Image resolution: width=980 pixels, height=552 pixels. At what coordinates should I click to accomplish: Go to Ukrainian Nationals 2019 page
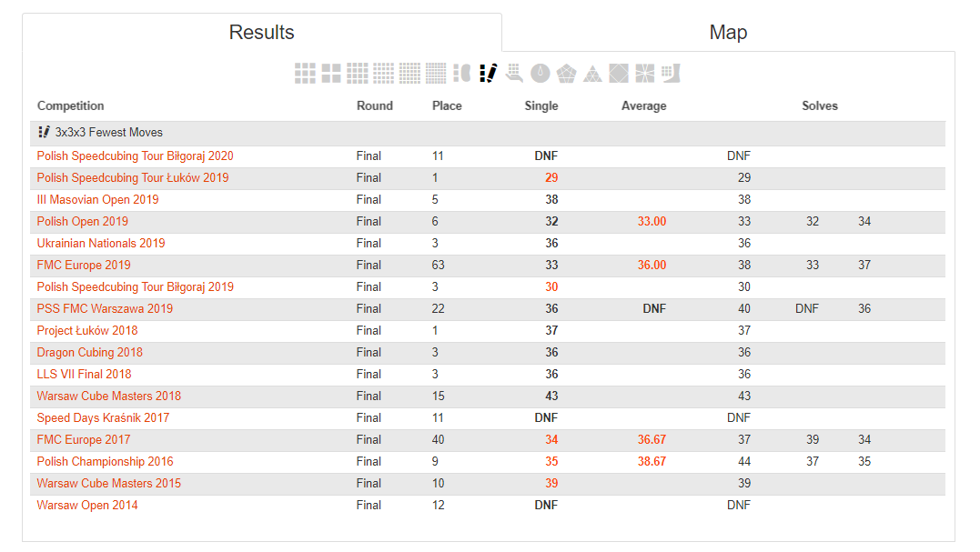pos(101,244)
